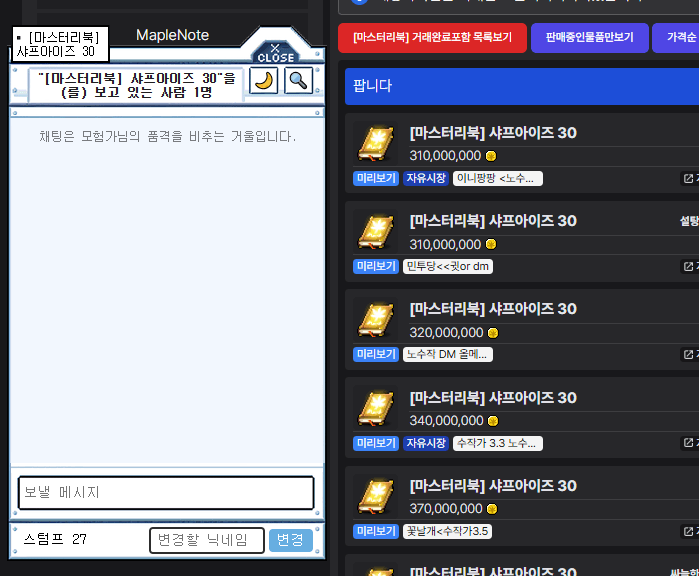Click 미리보기 on the 민투당 listing

tap(376, 267)
